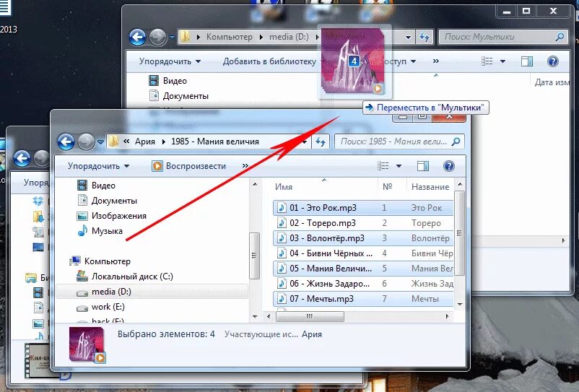
Task: Click Dropbox icon in rearmost window sidebar
Action: click(x=38, y=201)
